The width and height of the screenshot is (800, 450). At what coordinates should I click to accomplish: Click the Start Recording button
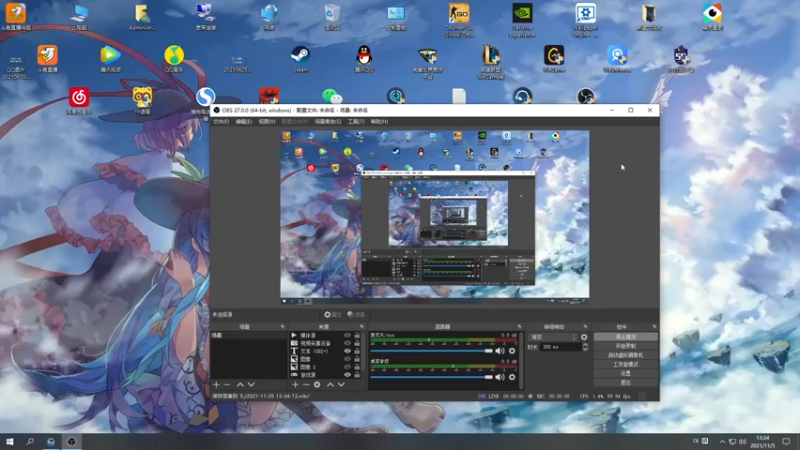click(x=626, y=346)
